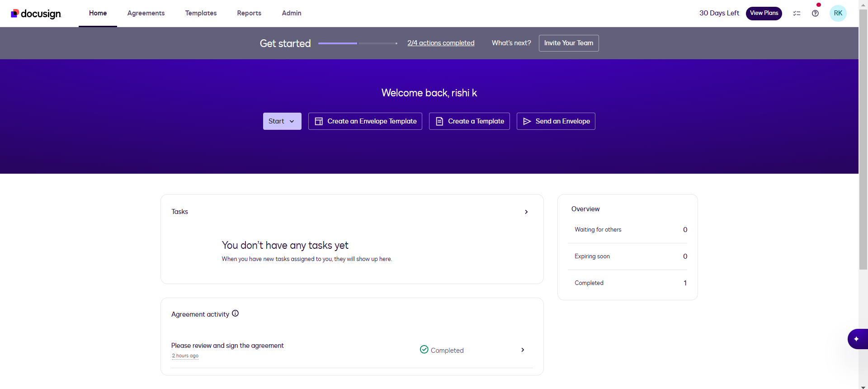
Task: Open the Templates tab
Action: (201, 13)
